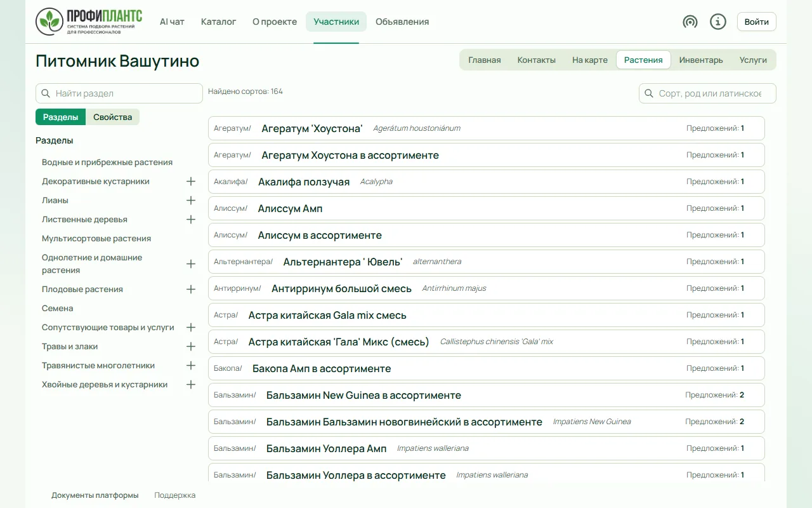Image resolution: width=812 pixels, height=508 pixels.
Task: Focus the Сорт, род или латинское search field
Action: pyautogui.click(x=707, y=93)
